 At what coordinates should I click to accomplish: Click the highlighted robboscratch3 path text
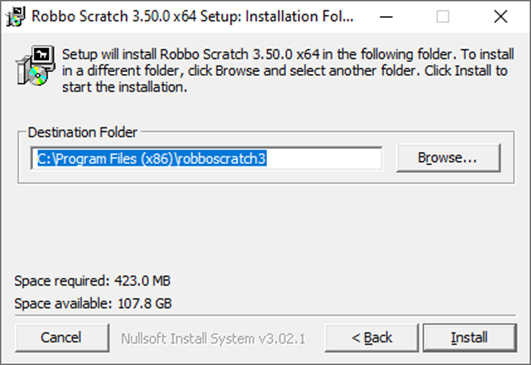pyautogui.click(x=222, y=159)
